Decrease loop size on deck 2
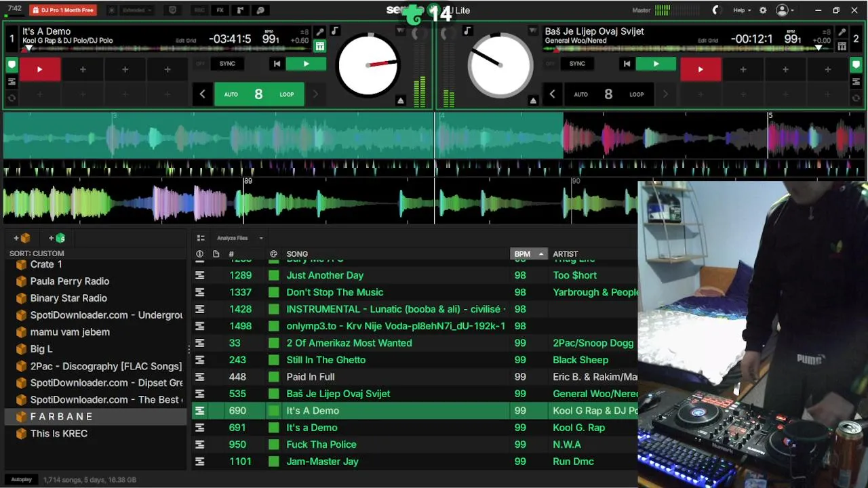Screen dimensions: 868x488 552,94
